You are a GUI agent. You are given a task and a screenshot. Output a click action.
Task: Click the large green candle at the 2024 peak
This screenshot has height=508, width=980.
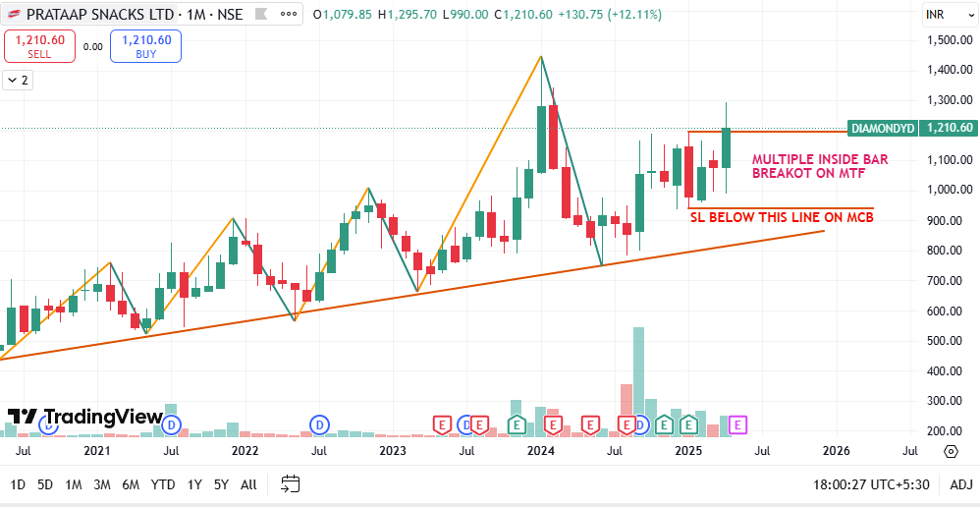click(x=541, y=139)
